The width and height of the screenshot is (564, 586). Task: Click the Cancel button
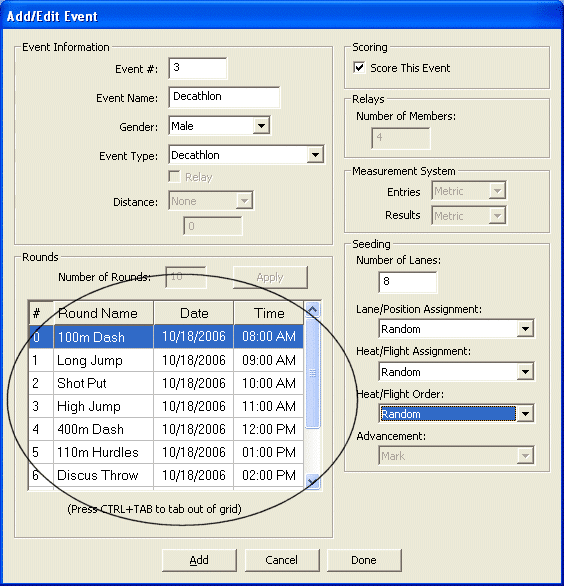tap(282, 560)
